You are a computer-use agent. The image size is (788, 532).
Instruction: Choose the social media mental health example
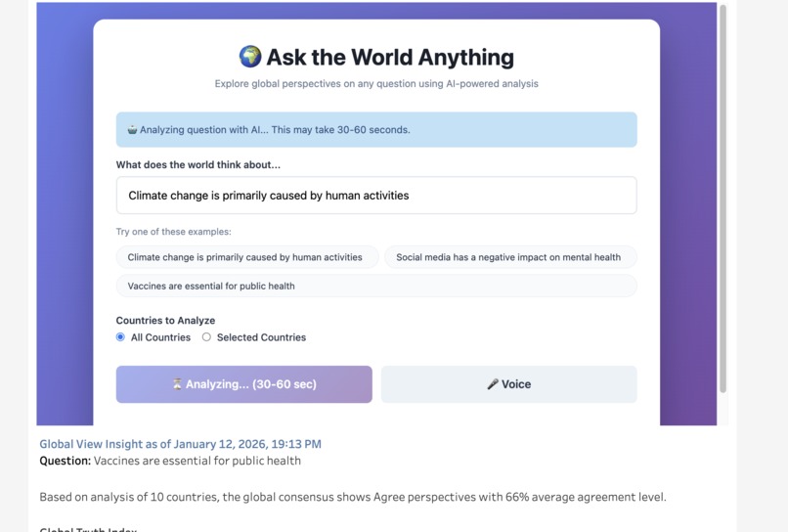[510, 257]
